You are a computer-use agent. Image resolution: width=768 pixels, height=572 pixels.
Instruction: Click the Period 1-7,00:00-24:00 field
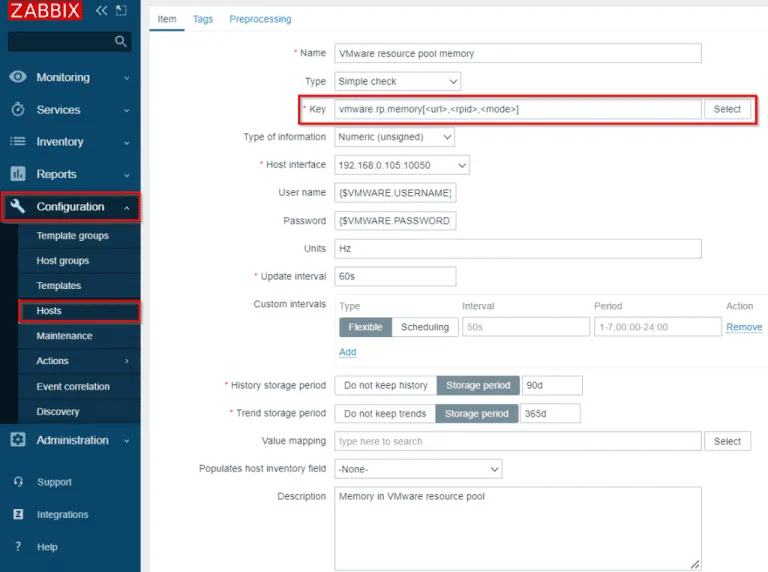click(x=657, y=327)
